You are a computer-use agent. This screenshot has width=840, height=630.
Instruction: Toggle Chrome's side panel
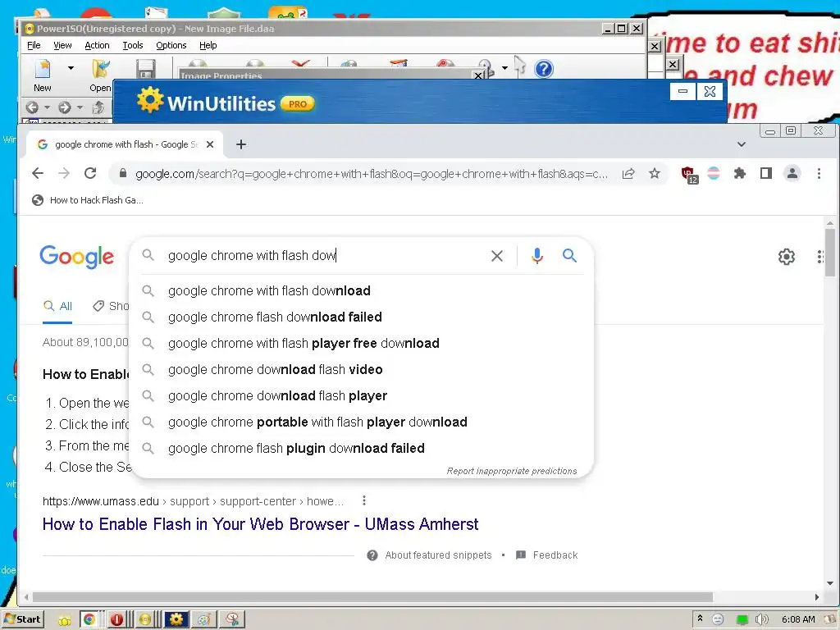tap(766, 173)
